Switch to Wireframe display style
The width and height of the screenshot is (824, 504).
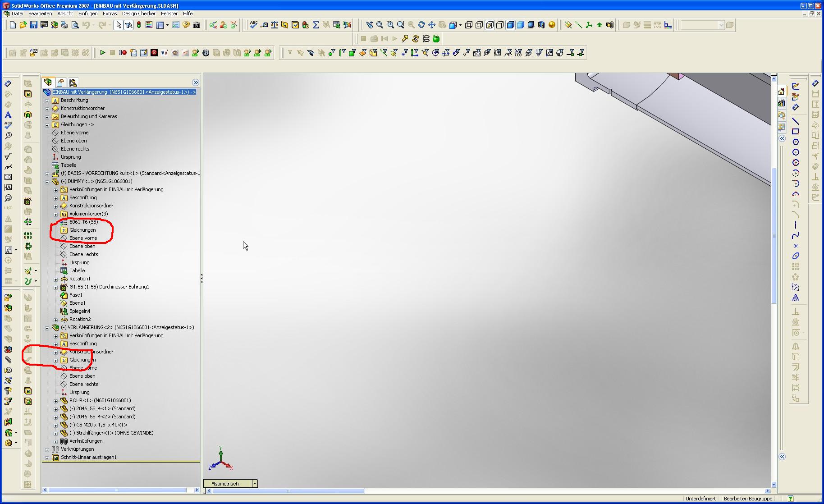469,25
